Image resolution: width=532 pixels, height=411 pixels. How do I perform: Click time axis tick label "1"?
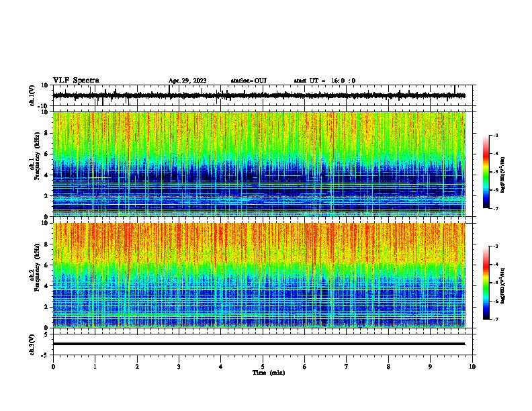pos(95,367)
